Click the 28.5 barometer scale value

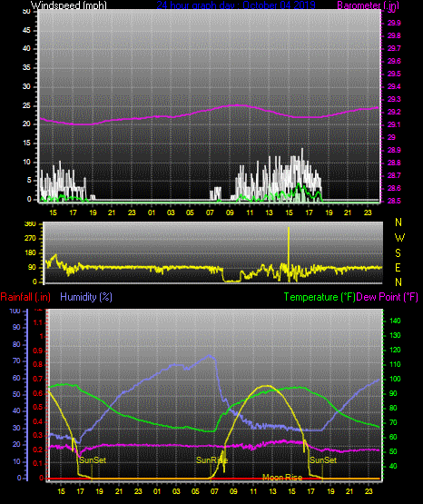(394, 201)
